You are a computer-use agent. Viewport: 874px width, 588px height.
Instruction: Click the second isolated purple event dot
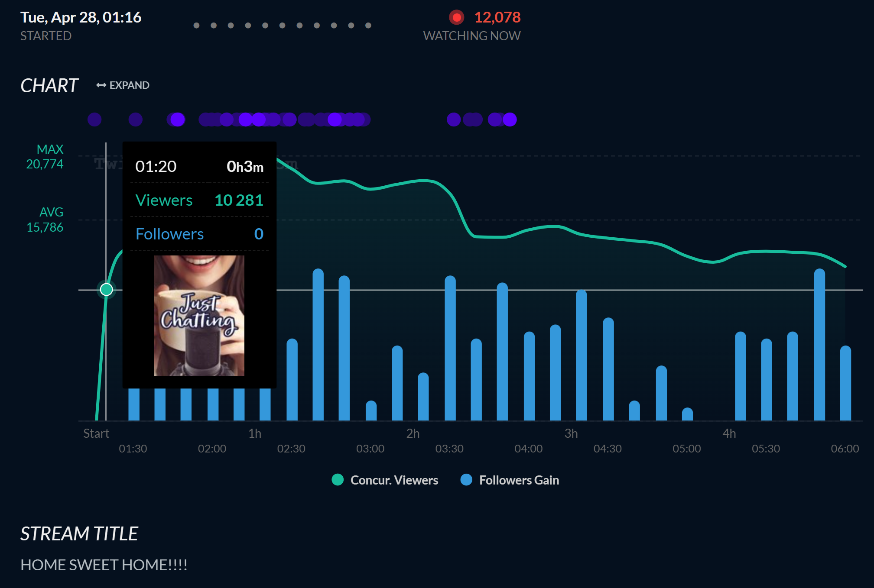(x=136, y=120)
